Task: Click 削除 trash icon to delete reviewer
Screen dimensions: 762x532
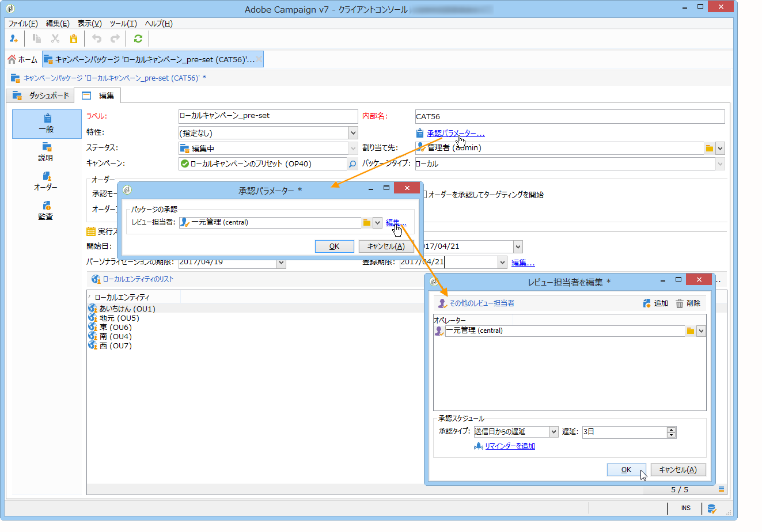Action: pyautogui.click(x=688, y=303)
